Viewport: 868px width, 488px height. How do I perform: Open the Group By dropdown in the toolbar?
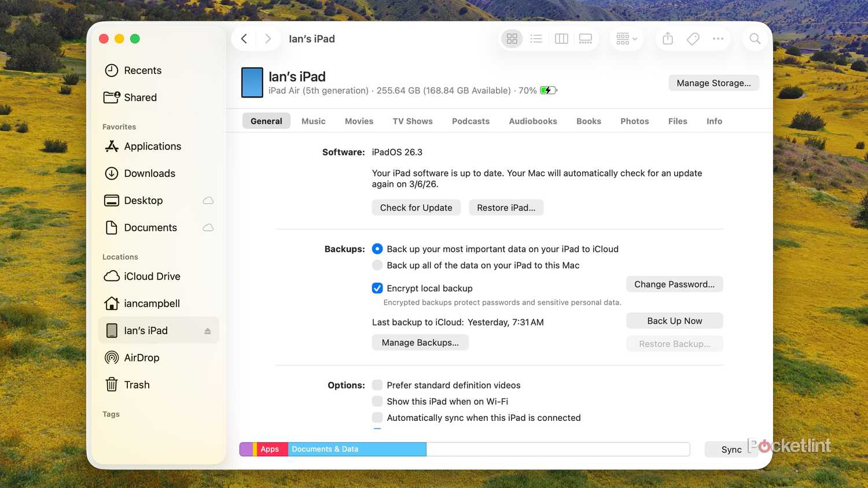(626, 38)
